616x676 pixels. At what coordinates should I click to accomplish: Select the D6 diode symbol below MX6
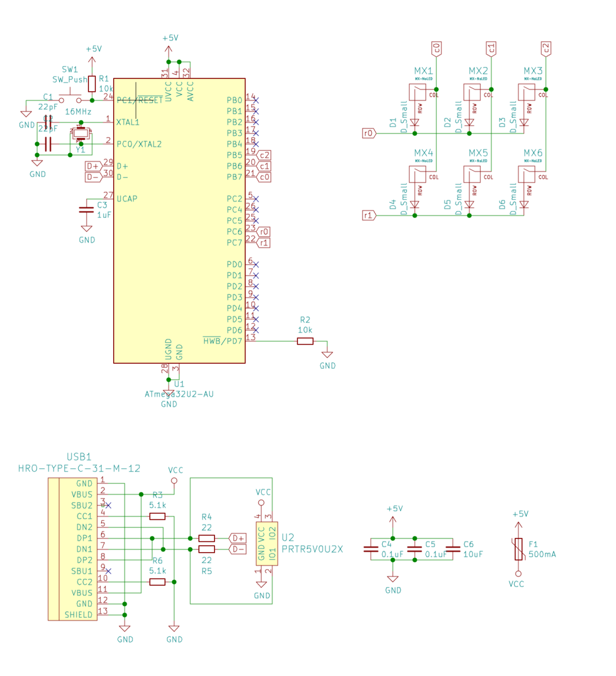pyautogui.click(x=524, y=204)
